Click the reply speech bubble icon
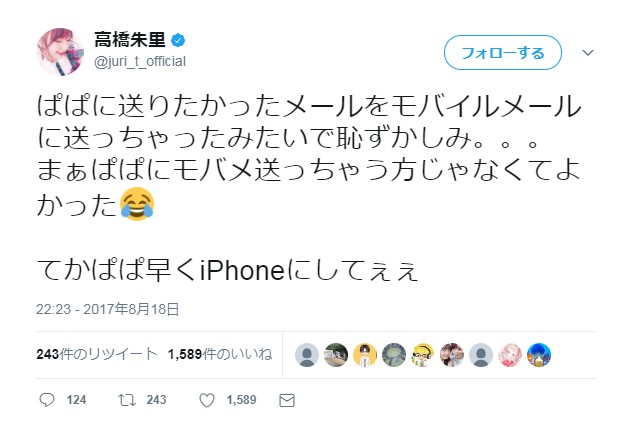Screen dimensions: 633x437 [x=47, y=400]
